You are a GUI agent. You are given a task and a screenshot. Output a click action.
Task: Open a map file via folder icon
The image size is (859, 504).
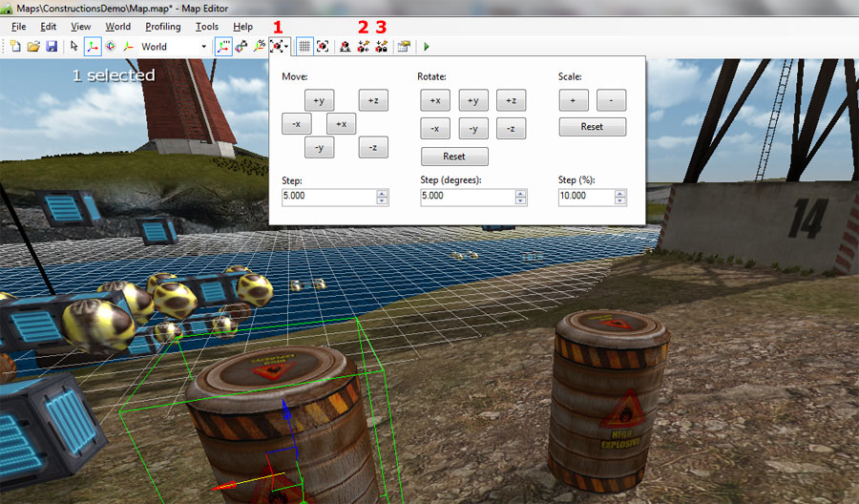[33, 47]
